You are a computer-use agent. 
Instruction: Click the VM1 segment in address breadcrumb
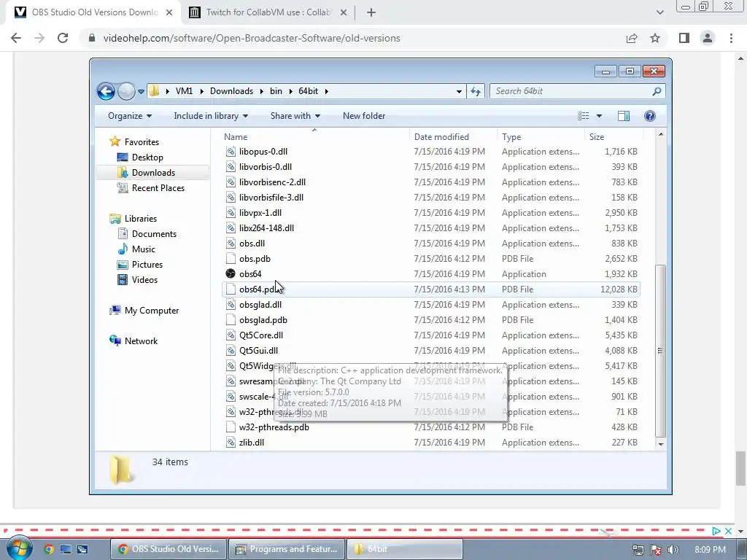point(184,91)
